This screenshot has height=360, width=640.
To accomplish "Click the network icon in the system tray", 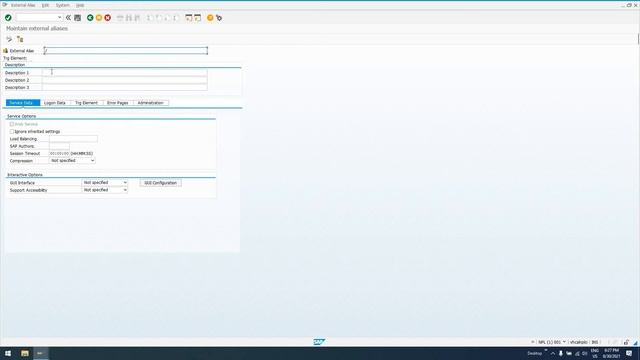I will pyautogui.click(x=577, y=353).
